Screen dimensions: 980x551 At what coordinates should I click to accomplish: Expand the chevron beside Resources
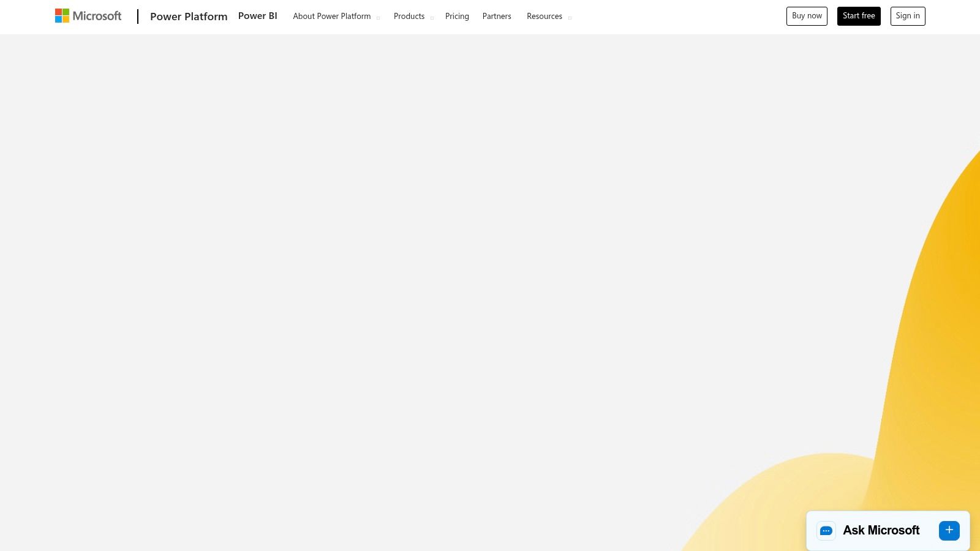[570, 18]
